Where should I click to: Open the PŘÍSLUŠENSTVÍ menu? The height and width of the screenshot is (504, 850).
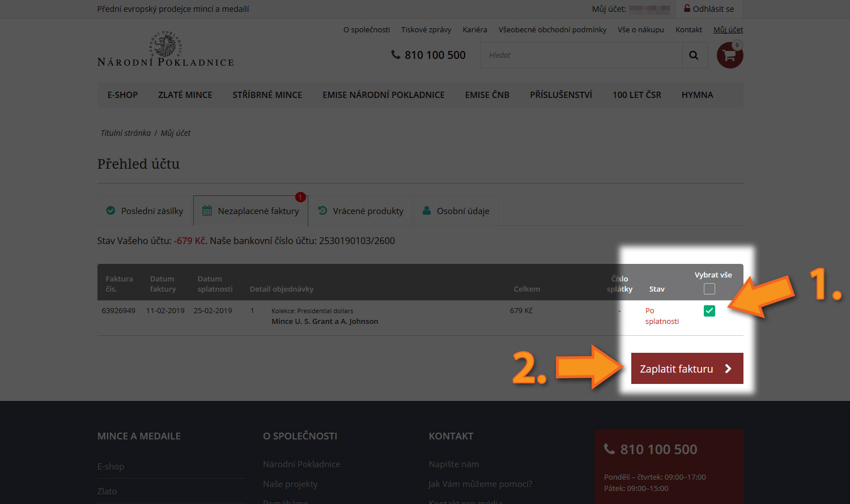tap(561, 95)
